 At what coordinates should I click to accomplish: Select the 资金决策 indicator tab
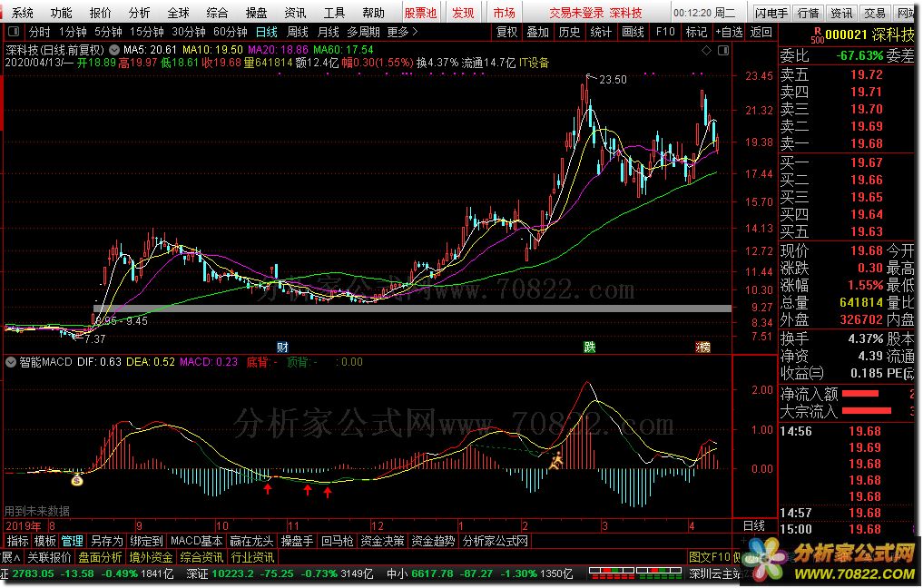(382, 541)
